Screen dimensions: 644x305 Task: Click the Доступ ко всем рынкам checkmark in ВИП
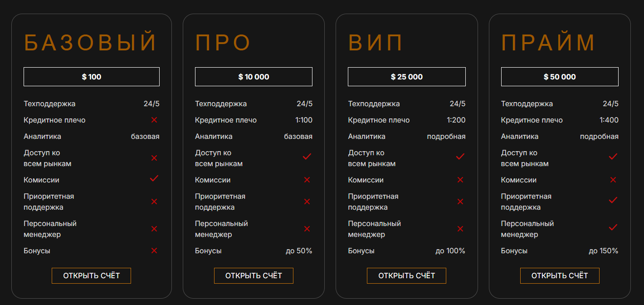pos(460,157)
